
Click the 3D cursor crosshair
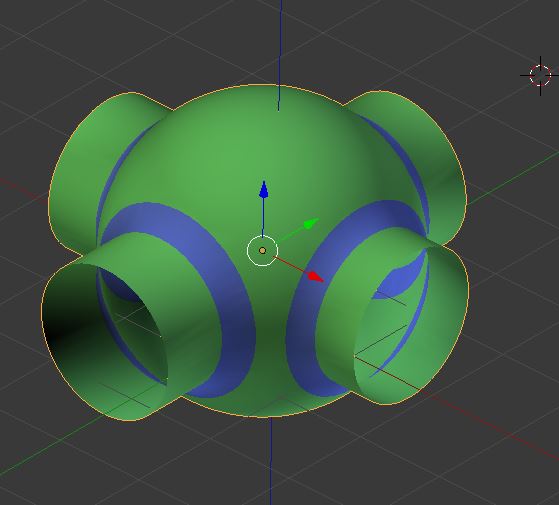tap(540, 76)
